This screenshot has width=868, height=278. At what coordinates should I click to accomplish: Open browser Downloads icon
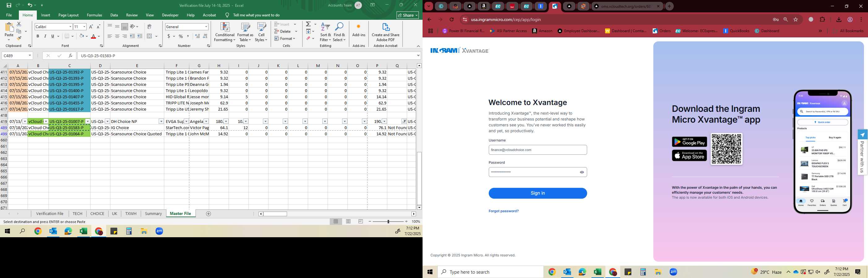839,19
